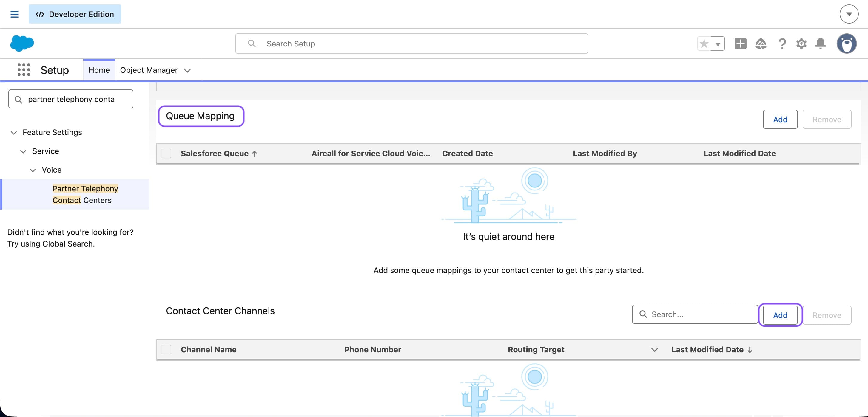This screenshot has width=868, height=417.
Task: Open the favorites list dropdown arrow
Action: coord(718,44)
